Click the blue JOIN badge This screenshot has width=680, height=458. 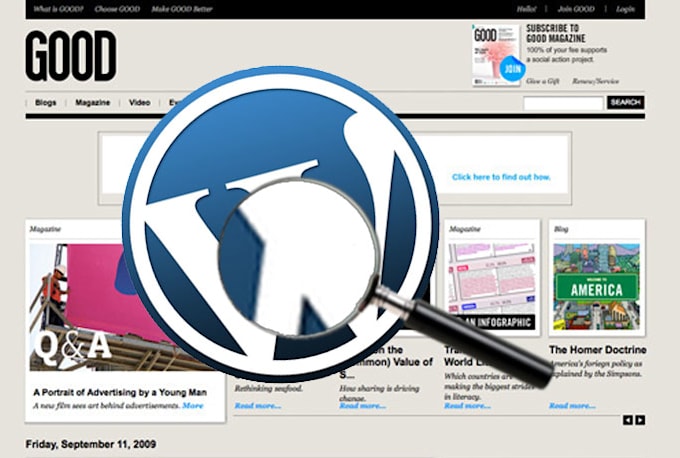(x=512, y=69)
